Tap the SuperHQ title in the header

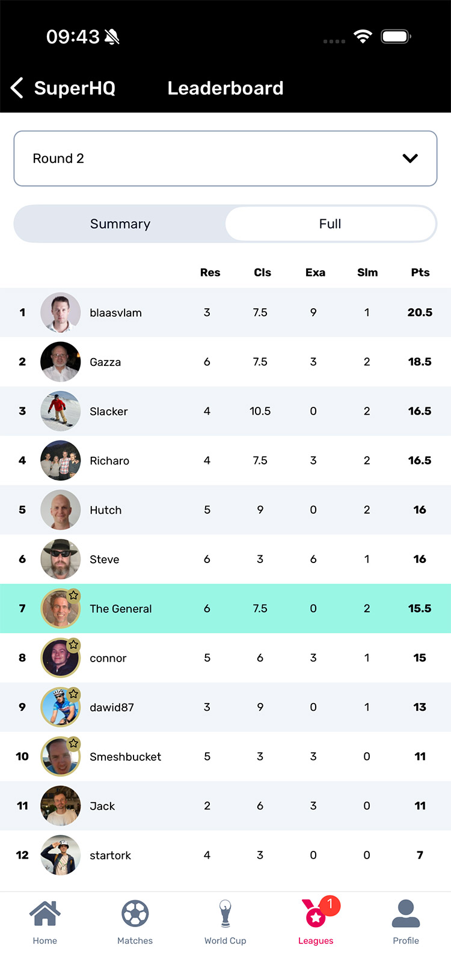coord(75,88)
